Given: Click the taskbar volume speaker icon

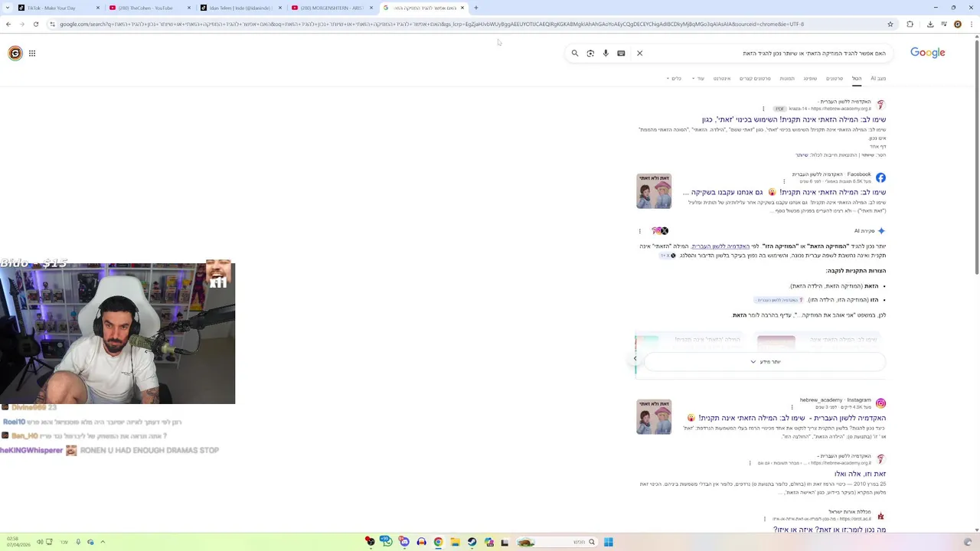Looking at the screenshot, I should click(40, 542).
